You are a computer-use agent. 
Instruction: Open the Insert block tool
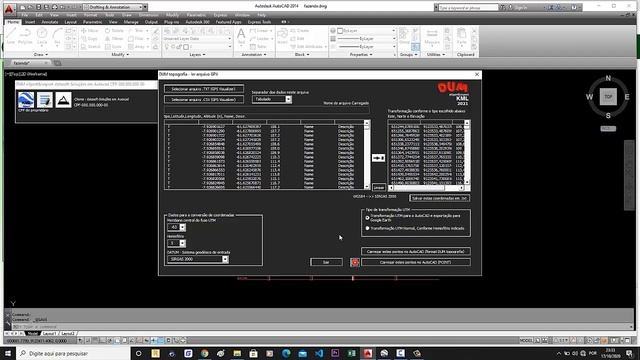coord(282,36)
